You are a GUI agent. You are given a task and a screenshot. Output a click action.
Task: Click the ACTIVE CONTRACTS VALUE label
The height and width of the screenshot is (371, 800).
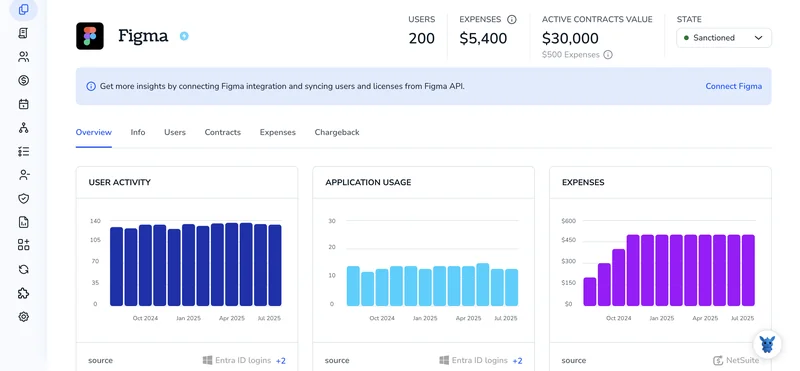point(597,19)
